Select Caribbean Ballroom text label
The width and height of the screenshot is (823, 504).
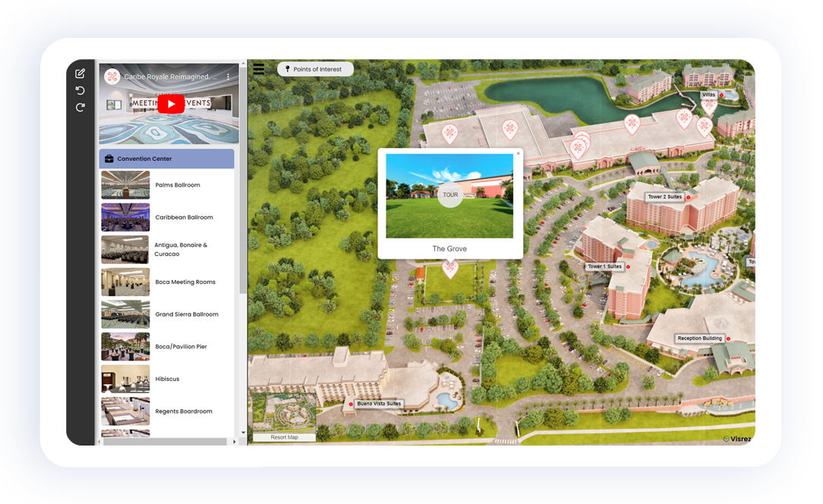coord(184,217)
